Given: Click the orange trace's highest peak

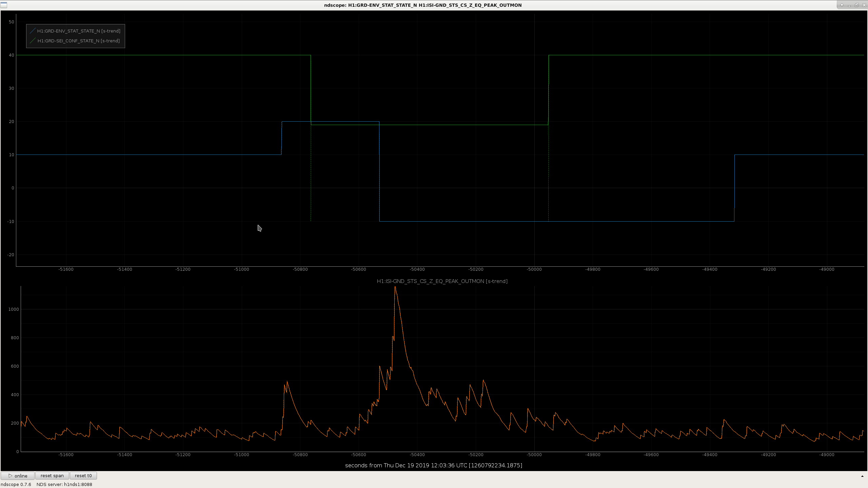Looking at the screenshot, I should pos(395,287).
